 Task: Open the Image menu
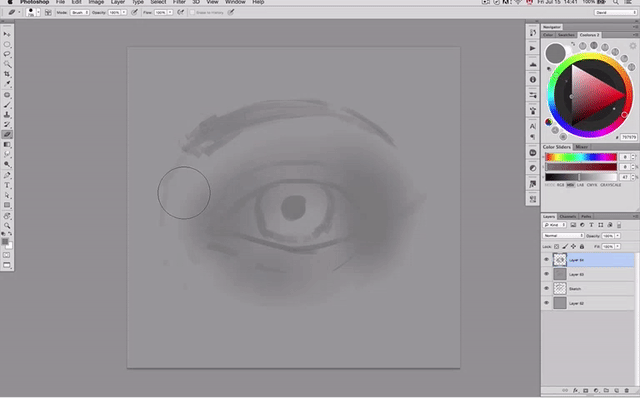(x=96, y=2)
